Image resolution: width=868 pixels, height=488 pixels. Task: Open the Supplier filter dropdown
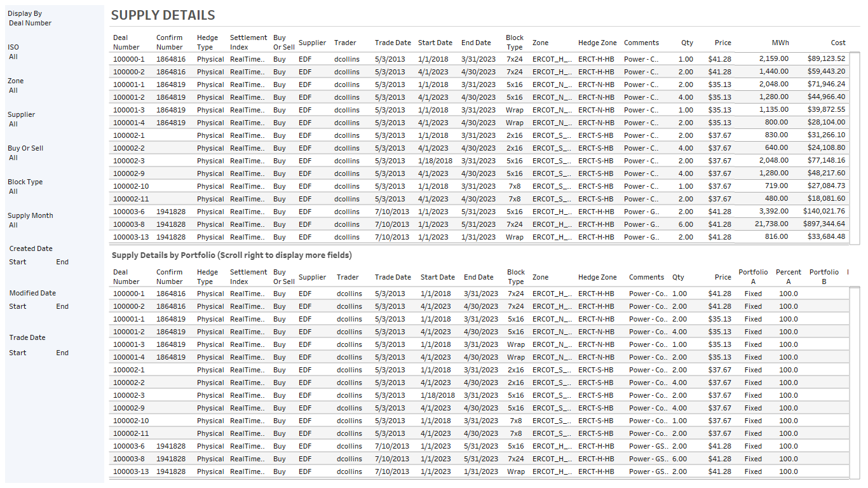(x=18, y=123)
